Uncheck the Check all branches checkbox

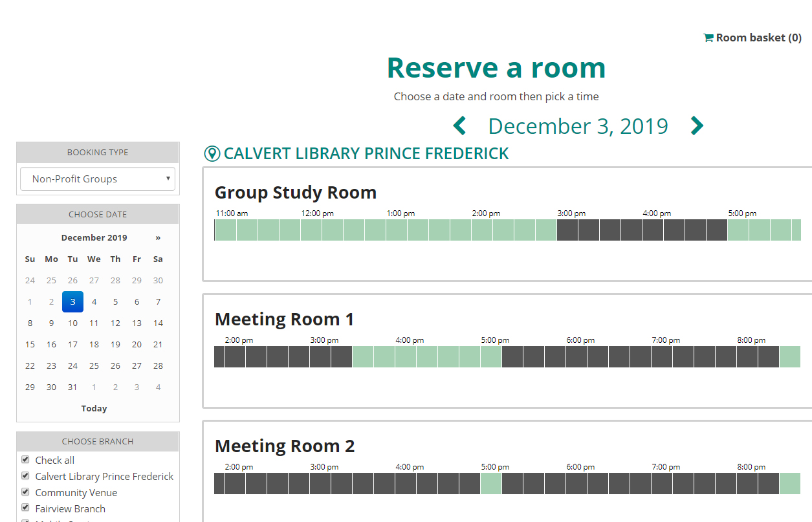[x=25, y=459]
